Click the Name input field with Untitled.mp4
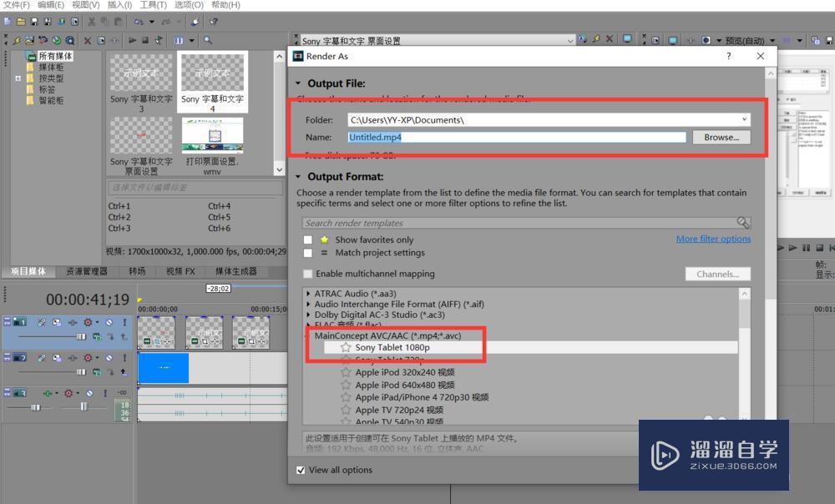The height and width of the screenshot is (504, 835). [x=517, y=138]
